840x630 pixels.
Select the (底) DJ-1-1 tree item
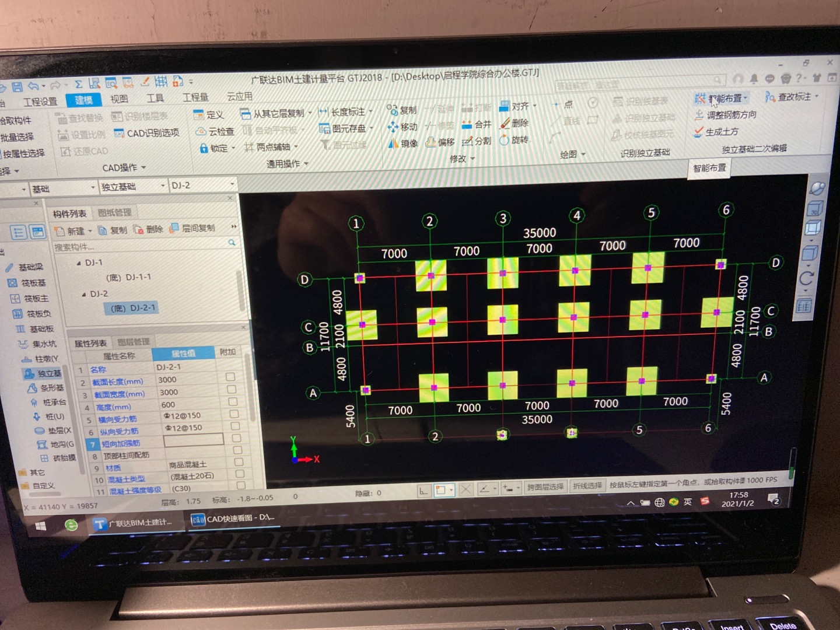129,277
